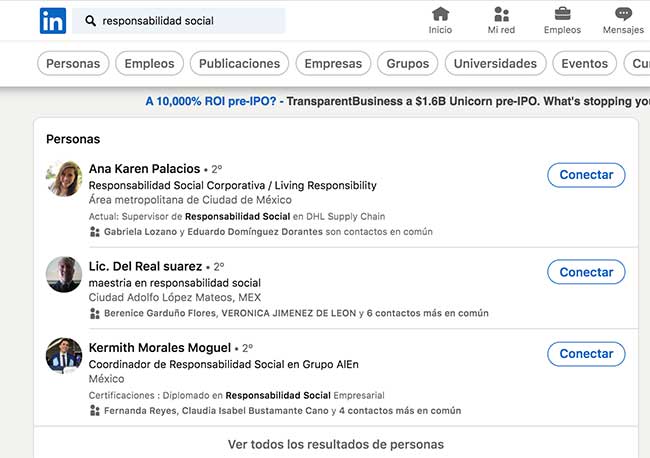Open Kermith Morales Moguel profile photo
Viewport: 650px width, 458px height.
pyautogui.click(x=64, y=356)
